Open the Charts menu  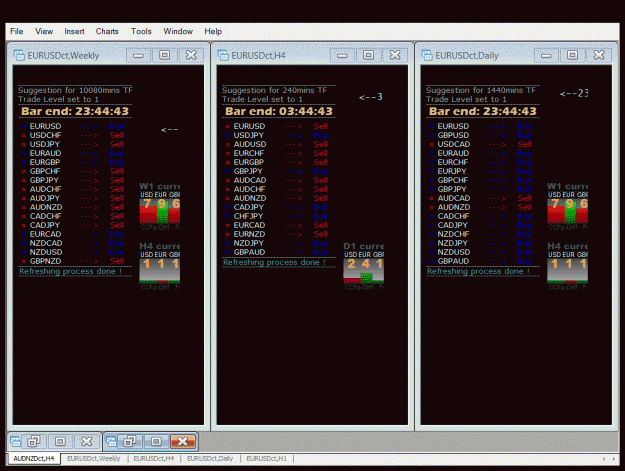[x=107, y=31]
